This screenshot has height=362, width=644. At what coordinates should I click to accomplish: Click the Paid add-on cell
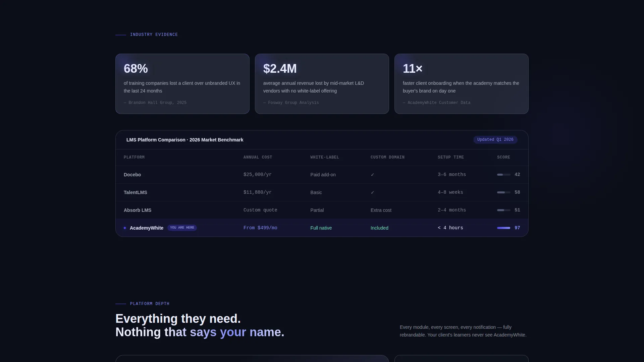click(323, 175)
